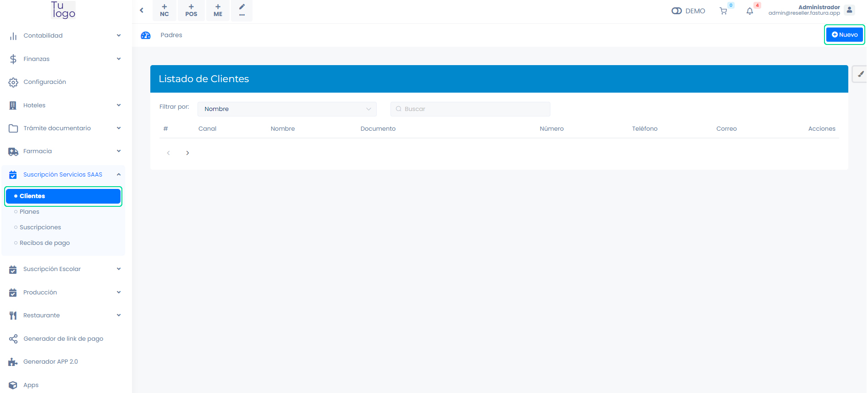868x393 pixels.
Task: Go to next page of client list
Action: (187, 153)
